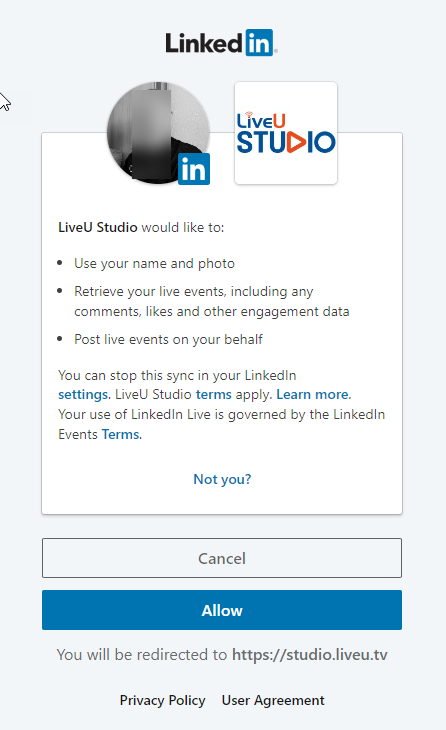
Task: Open the LiveU Studio 'terms' link
Action: click(214, 394)
